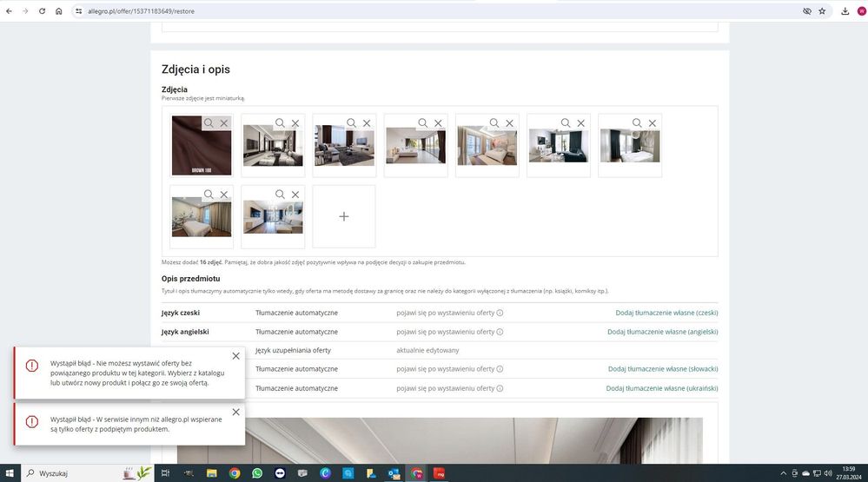Show info icon for English translation row
Image resolution: width=868 pixels, height=482 pixels.
[500, 332]
